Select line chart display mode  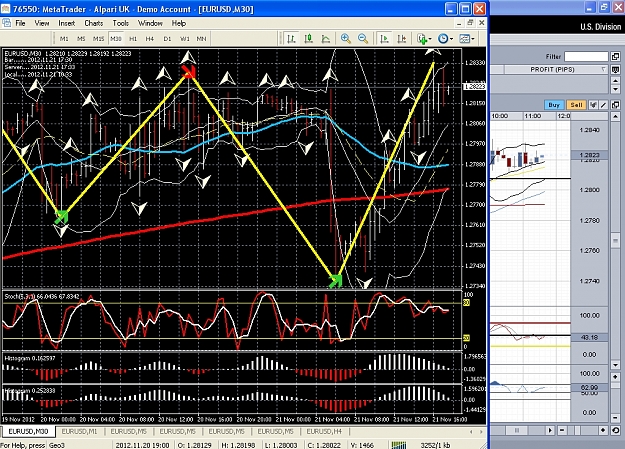(x=326, y=39)
